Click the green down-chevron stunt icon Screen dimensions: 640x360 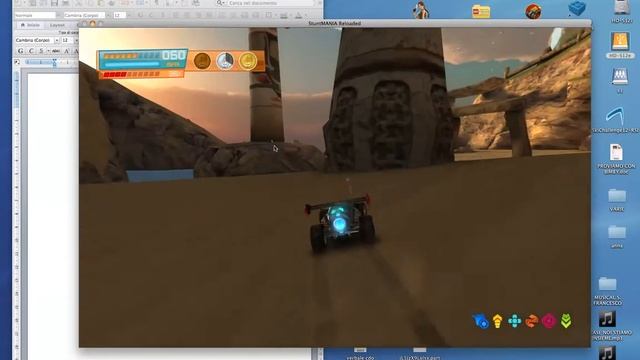tap(566, 321)
